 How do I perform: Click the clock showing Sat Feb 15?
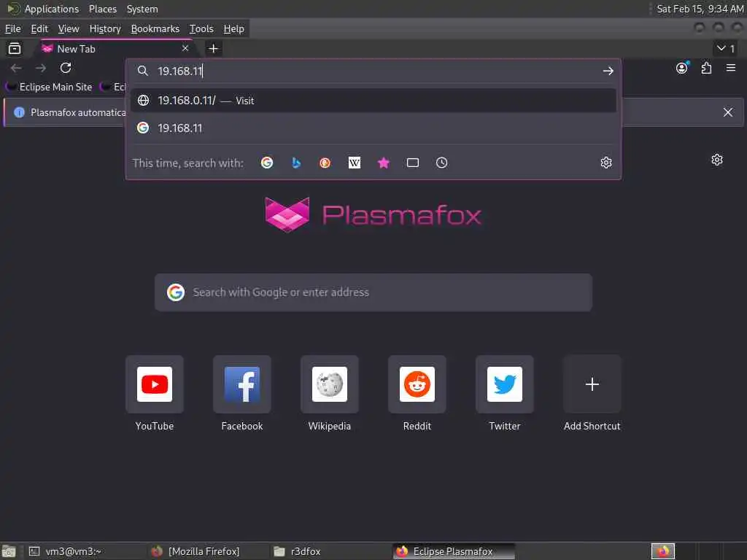[x=700, y=9]
